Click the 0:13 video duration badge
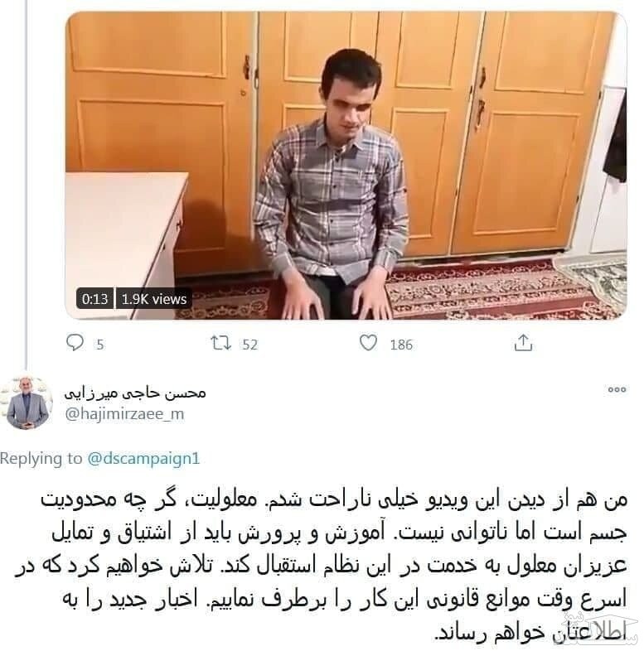Image resolution: width=644 pixels, height=651 pixels. [x=94, y=299]
